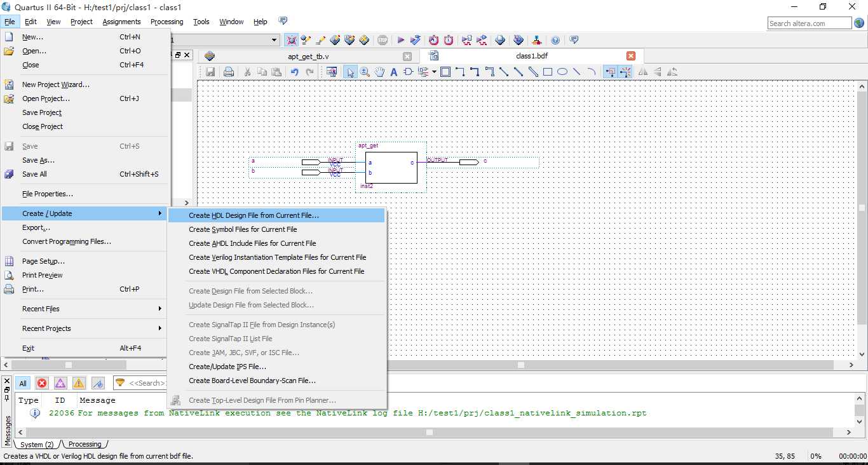This screenshot has width=868, height=465.
Task: Rotate left 90 using the toolbar icon
Action: click(672, 72)
